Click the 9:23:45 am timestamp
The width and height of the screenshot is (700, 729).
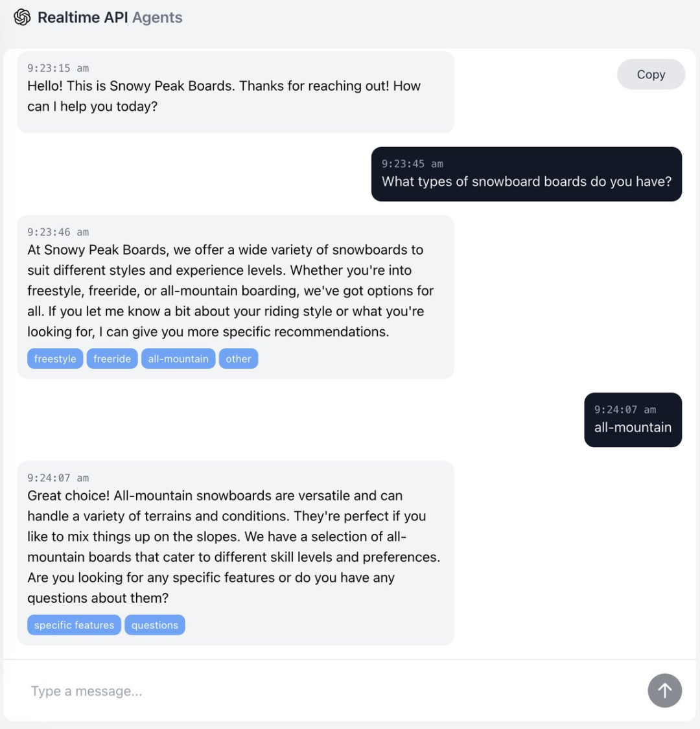pyautogui.click(x=412, y=164)
